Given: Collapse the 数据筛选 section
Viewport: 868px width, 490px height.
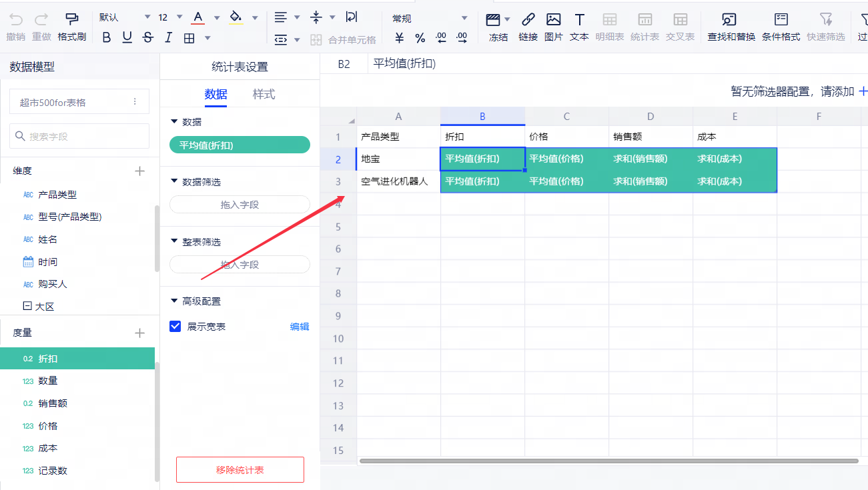Looking at the screenshot, I should coord(175,182).
